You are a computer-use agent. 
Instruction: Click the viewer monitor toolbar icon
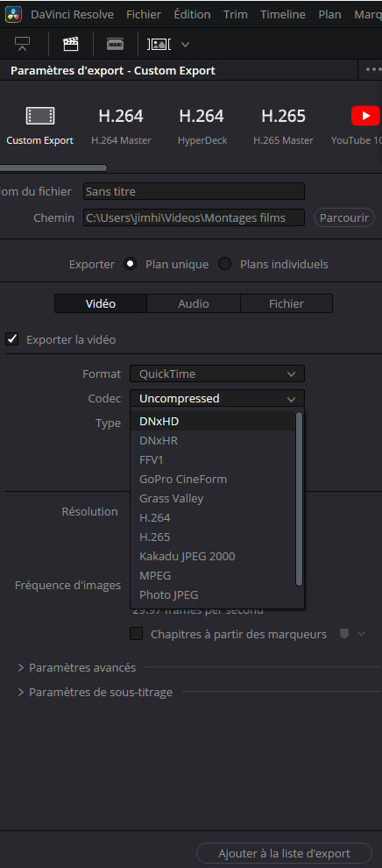(x=23, y=45)
